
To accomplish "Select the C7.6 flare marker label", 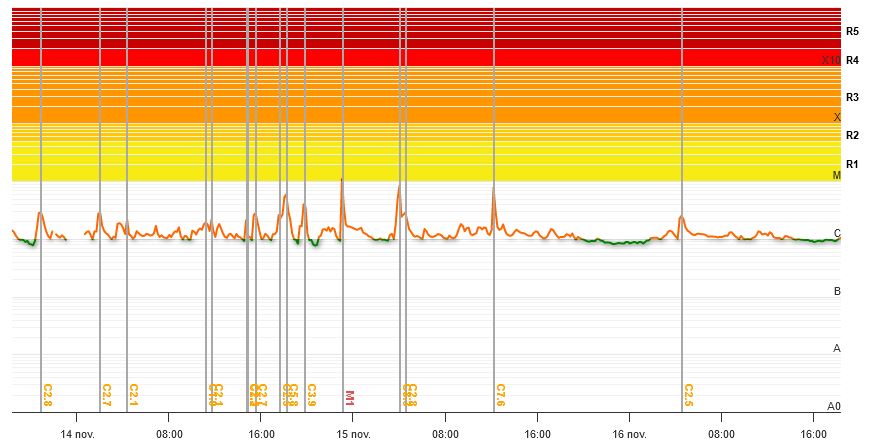I will pyautogui.click(x=500, y=396).
